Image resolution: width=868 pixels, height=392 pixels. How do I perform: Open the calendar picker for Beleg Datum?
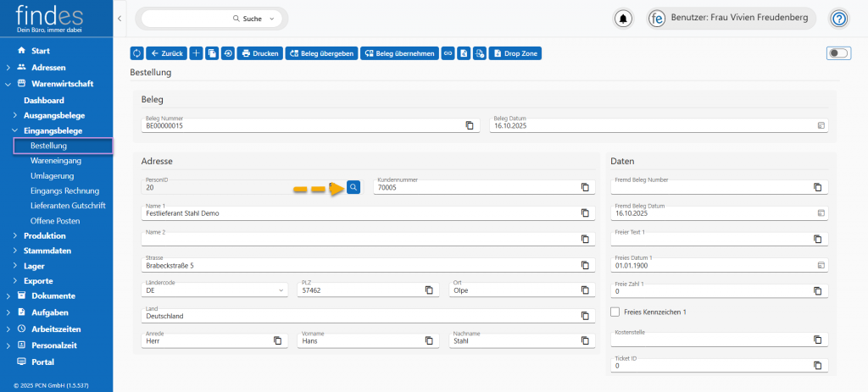click(820, 125)
